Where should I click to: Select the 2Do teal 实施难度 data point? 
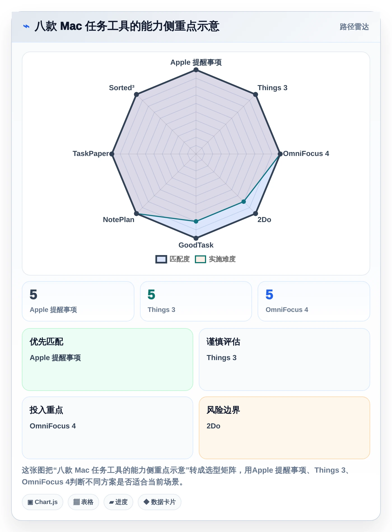[244, 202]
